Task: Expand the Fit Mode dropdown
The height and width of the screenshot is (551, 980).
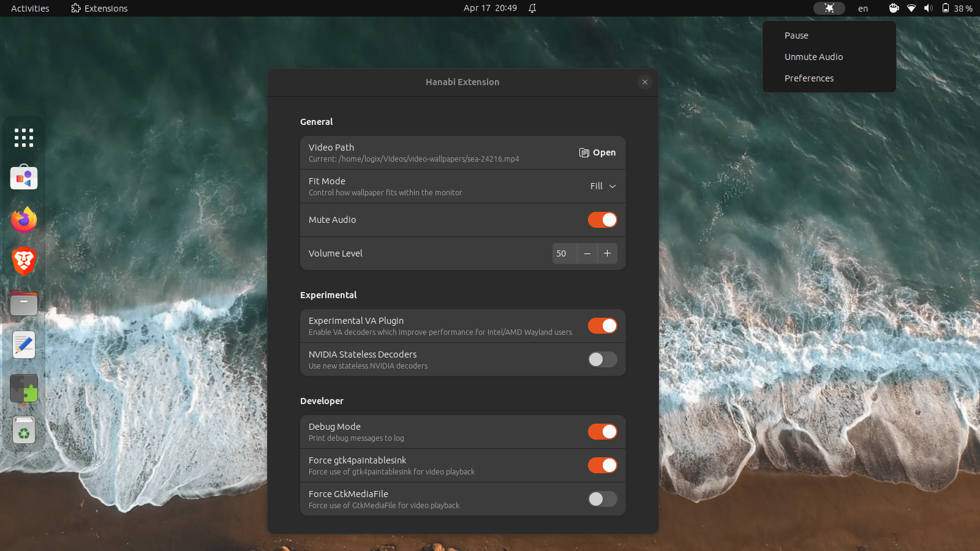Action: tap(603, 186)
